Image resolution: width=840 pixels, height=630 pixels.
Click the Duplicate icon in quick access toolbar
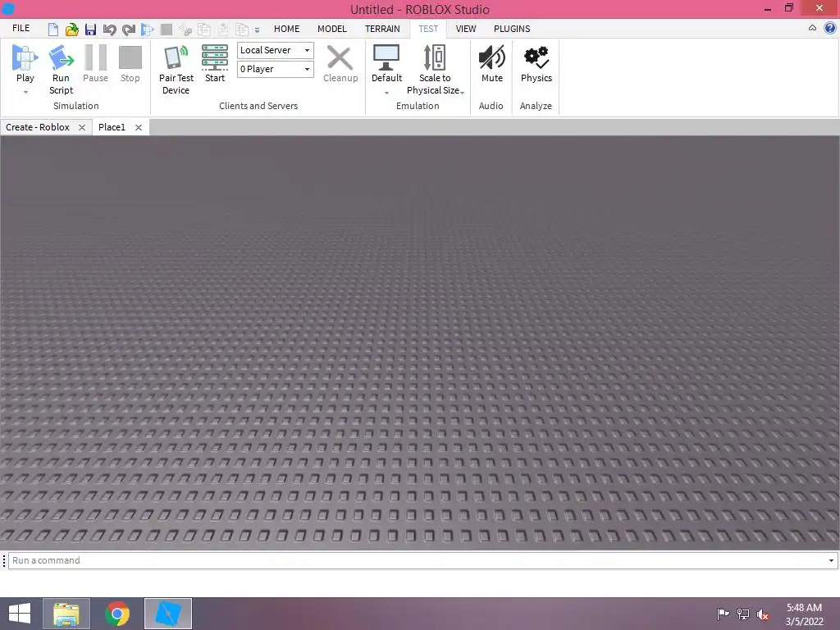click(x=242, y=29)
